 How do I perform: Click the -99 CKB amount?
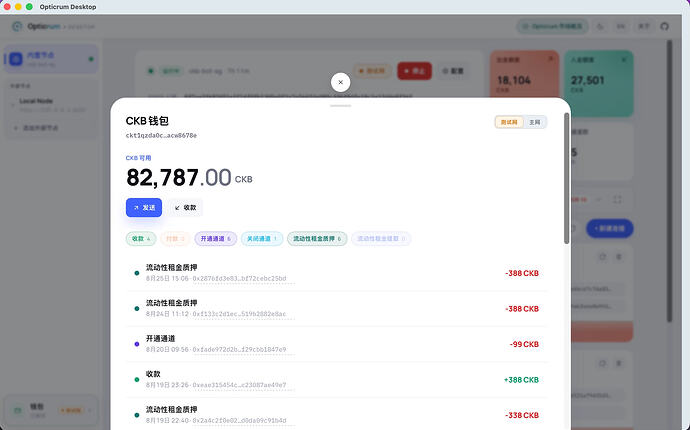pos(524,344)
